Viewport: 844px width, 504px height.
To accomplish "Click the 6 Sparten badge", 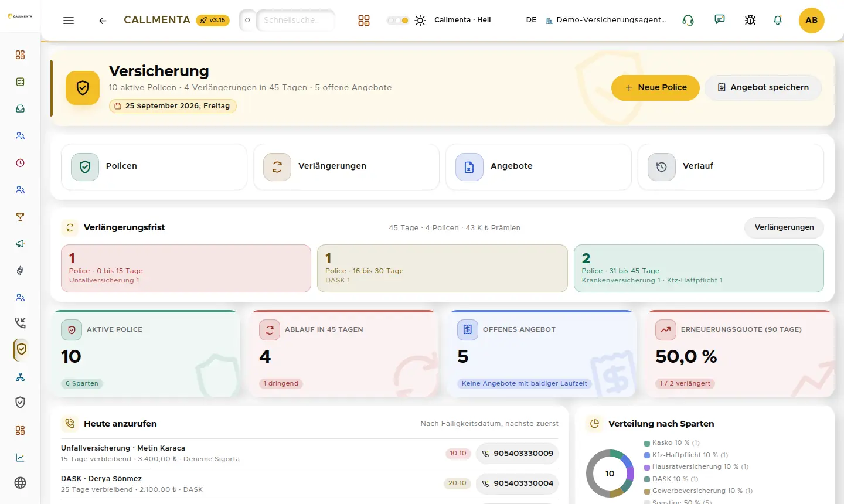I will click(x=82, y=384).
